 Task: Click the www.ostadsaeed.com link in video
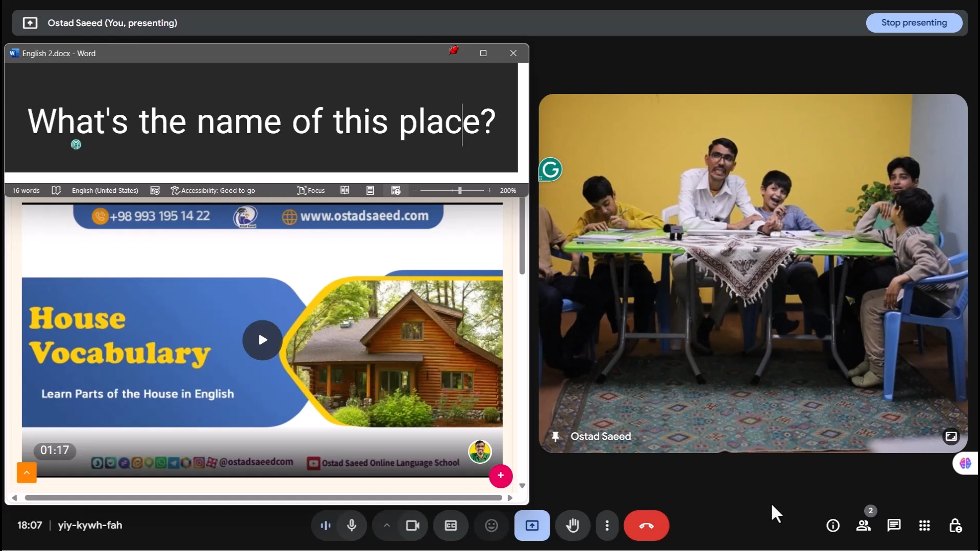(364, 216)
